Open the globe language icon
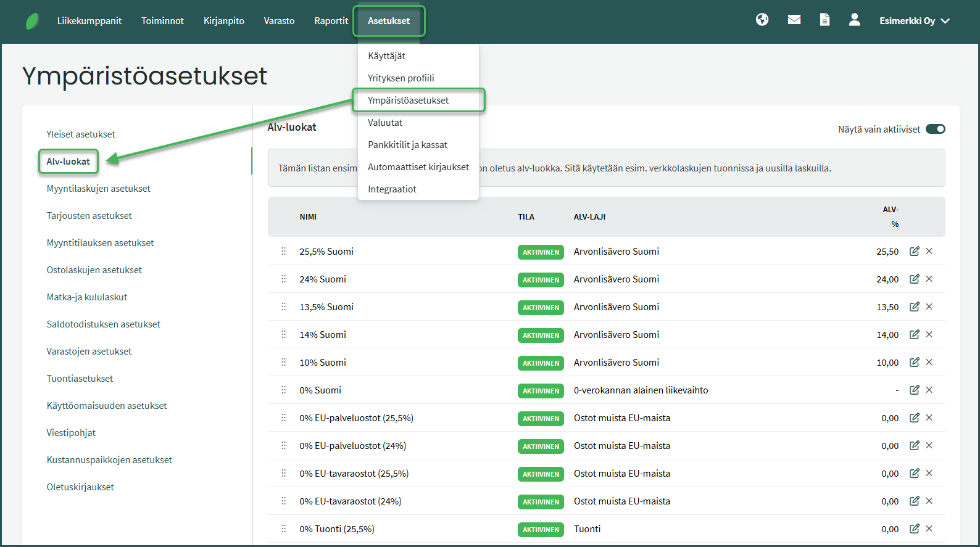Image resolution: width=980 pixels, height=547 pixels. pyautogui.click(x=762, y=20)
